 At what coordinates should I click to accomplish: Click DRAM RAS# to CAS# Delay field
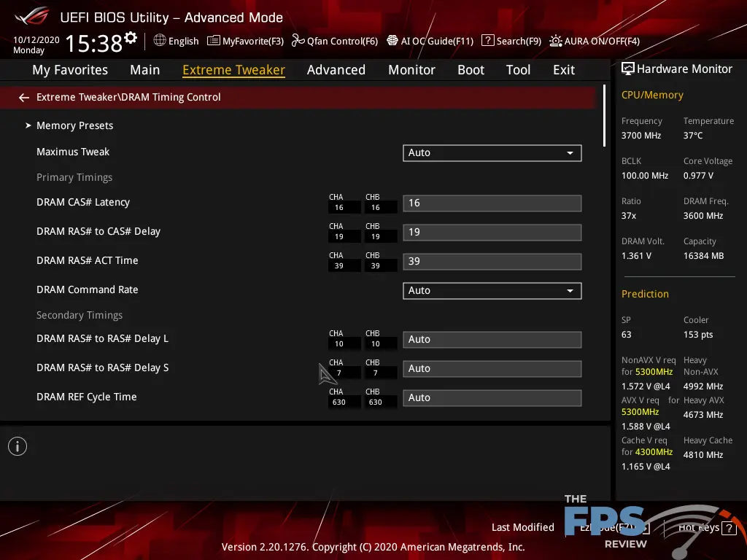point(492,233)
